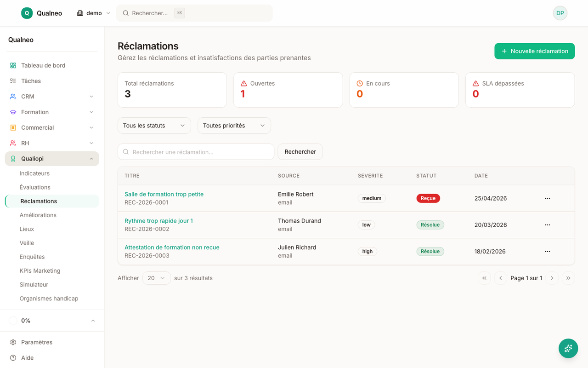588x368 pixels.
Task: Open Veille in the Qualiopi menu
Action: coord(27,243)
